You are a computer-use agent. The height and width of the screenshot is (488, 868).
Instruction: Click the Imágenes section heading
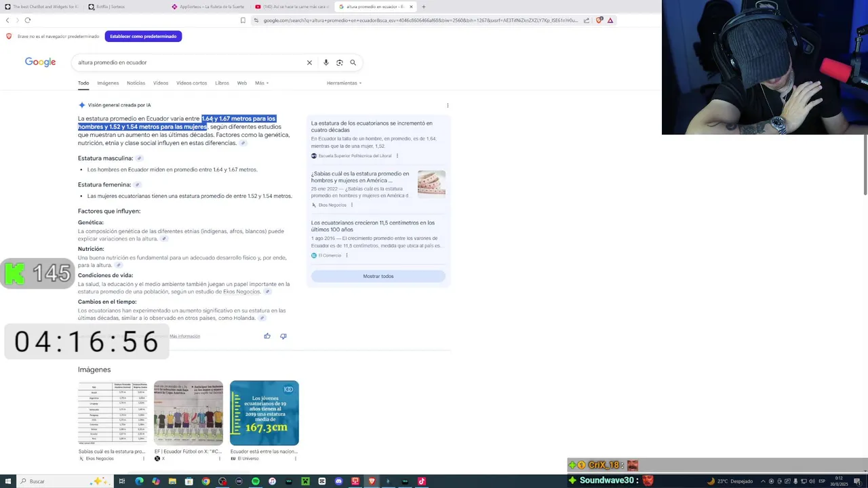[x=94, y=369]
